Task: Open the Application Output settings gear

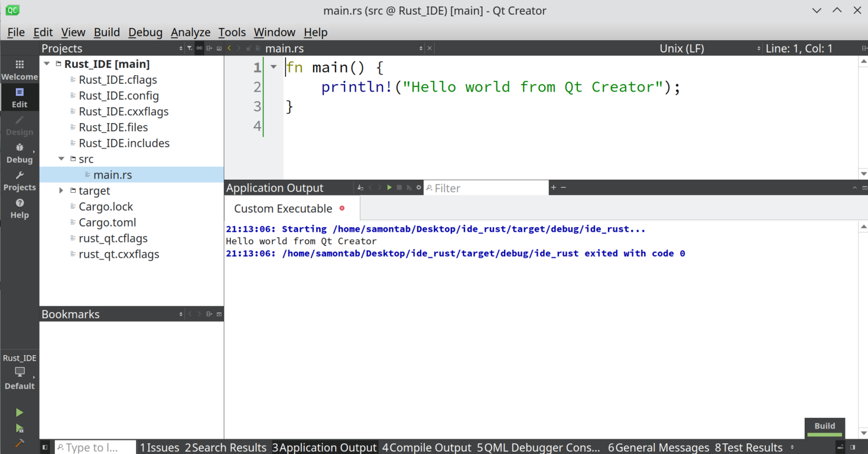Action: (419, 187)
